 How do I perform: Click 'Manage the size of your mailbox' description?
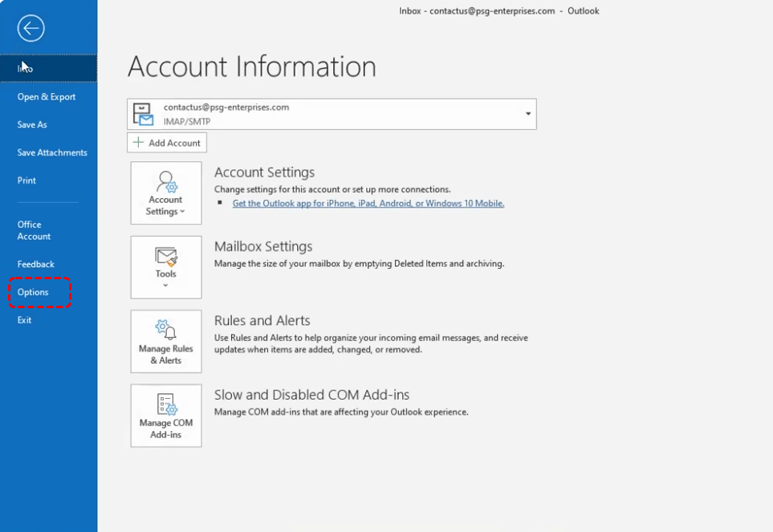[x=359, y=263]
